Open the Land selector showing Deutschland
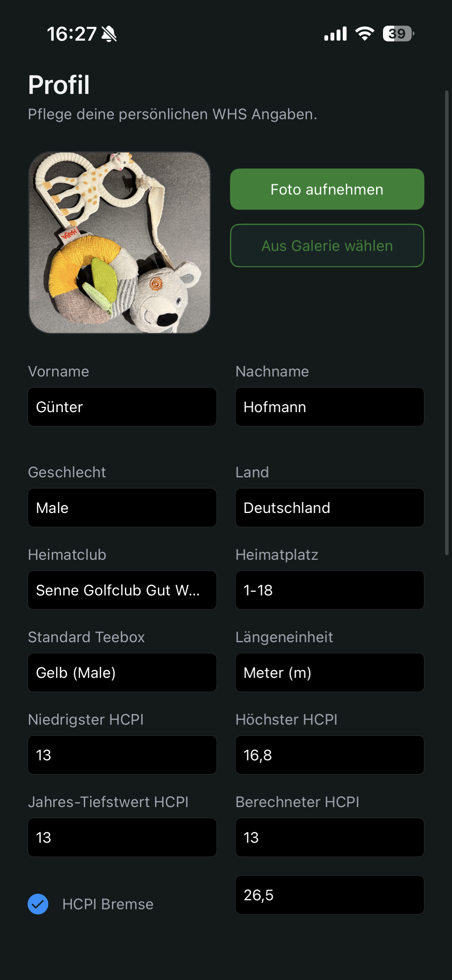452x980 pixels. pos(329,508)
